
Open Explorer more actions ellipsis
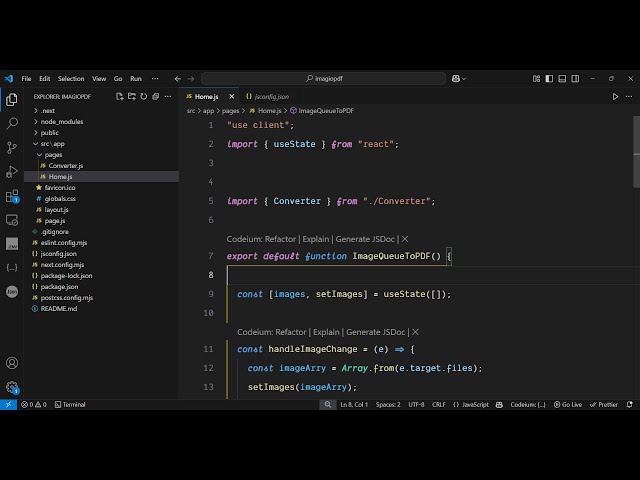pos(168,97)
